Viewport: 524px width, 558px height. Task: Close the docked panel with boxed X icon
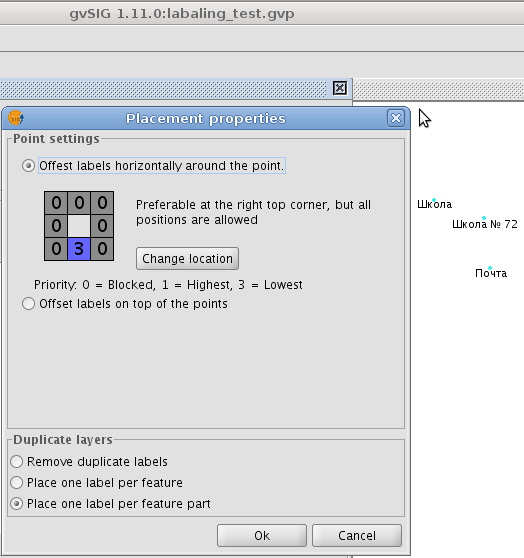click(340, 88)
